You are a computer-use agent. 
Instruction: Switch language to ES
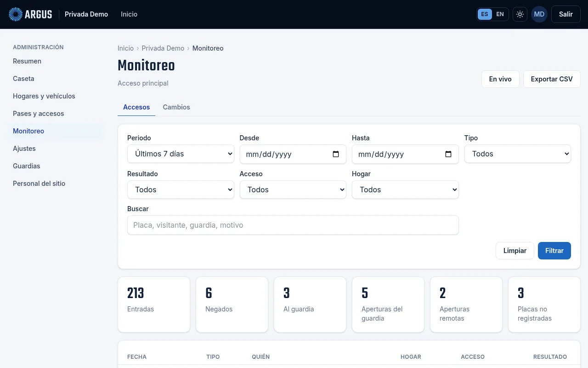coord(485,14)
